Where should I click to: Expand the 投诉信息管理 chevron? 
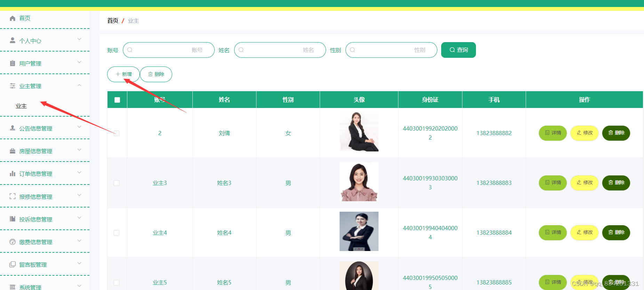(79, 218)
